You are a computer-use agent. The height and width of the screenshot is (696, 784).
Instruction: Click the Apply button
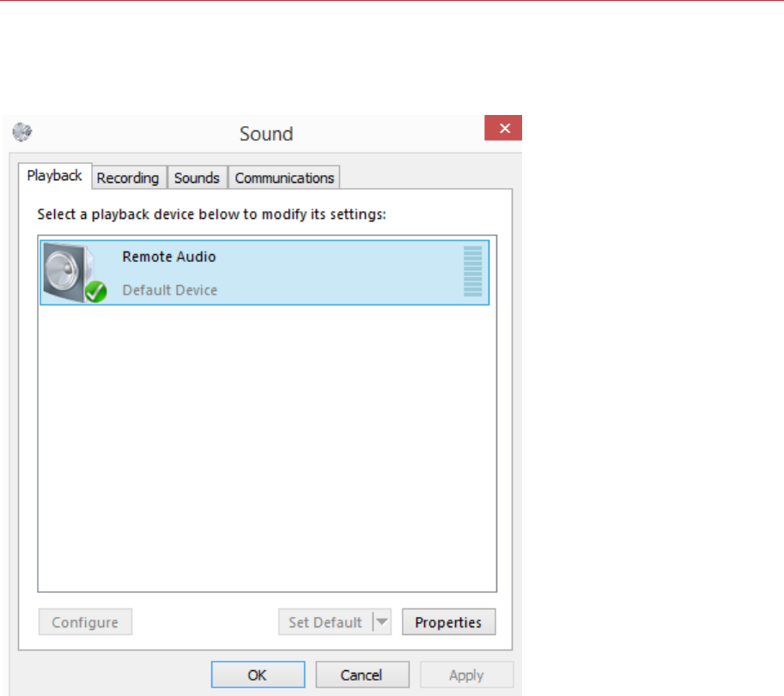(x=466, y=675)
